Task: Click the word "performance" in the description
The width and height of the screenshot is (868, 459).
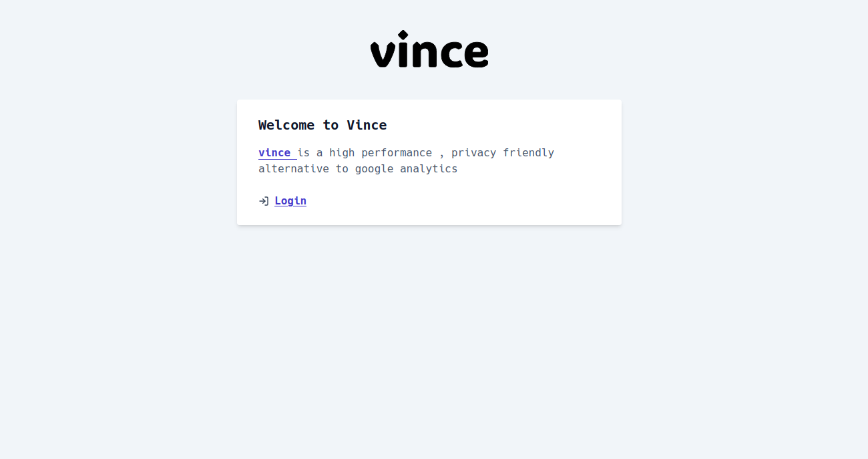Action: [397, 153]
